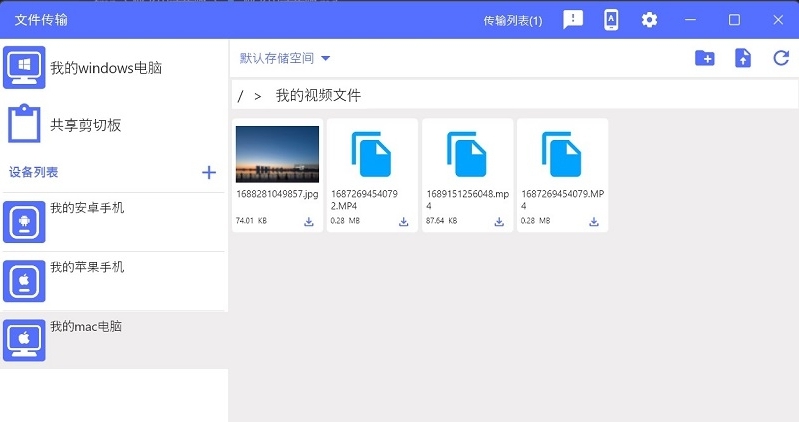
Task: Go to root path slash in breadcrumb
Action: 240,96
